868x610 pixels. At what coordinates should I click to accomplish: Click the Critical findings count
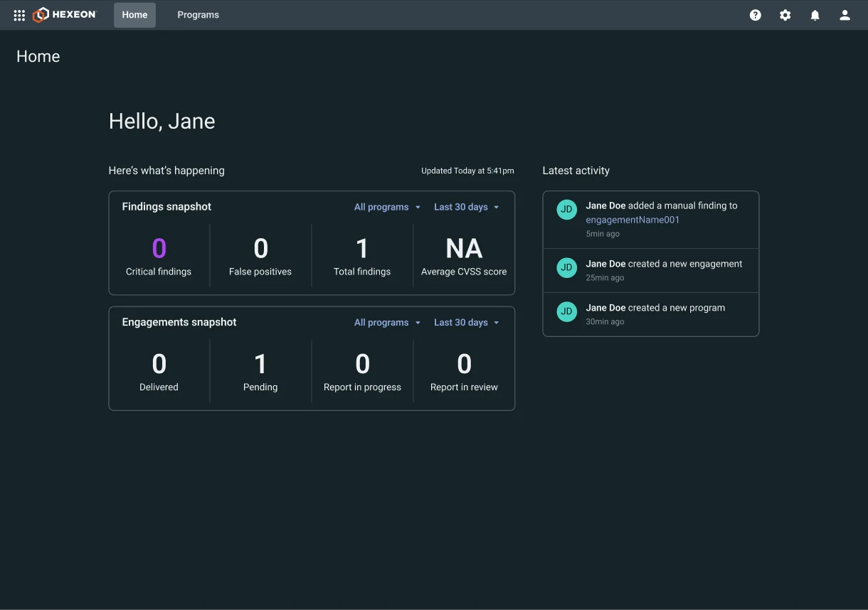coord(159,248)
